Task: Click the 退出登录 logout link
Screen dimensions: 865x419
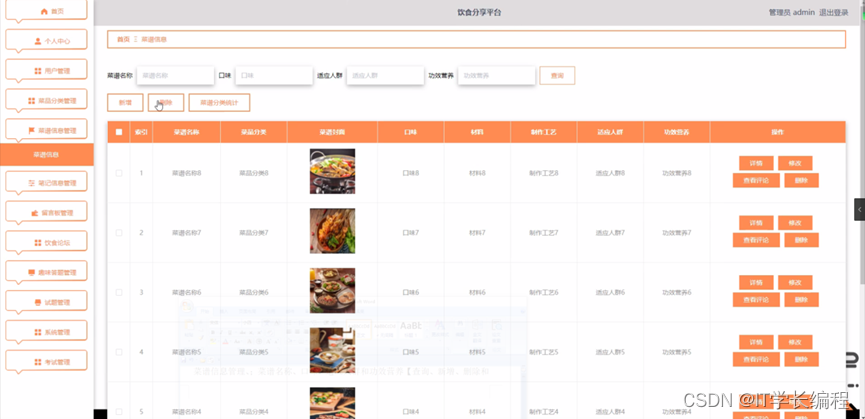Action: [834, 12]
